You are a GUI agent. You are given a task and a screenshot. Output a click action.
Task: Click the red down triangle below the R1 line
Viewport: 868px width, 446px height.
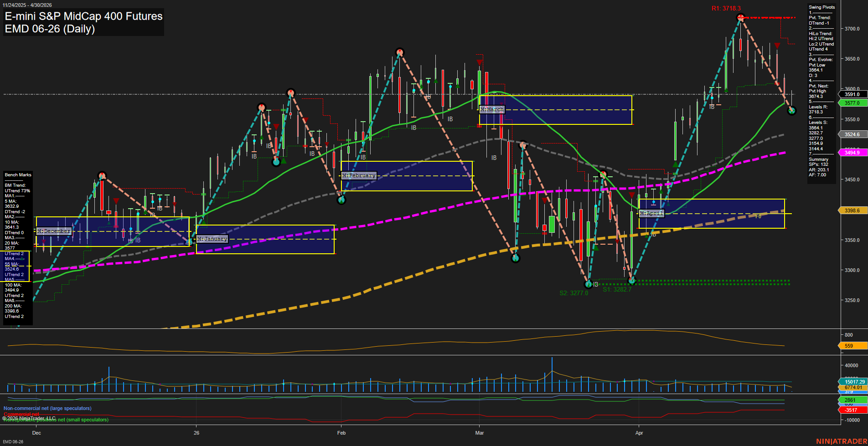777,46
